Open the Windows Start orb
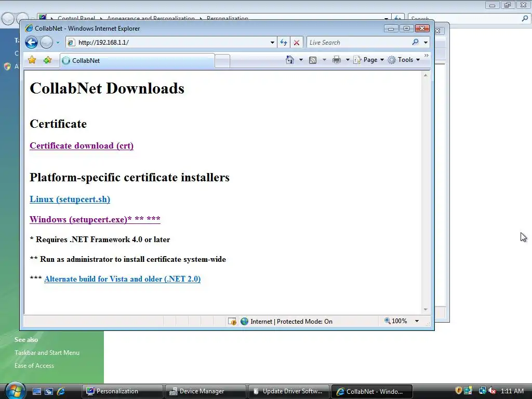Screen dimensions: 532x399 [x=15, y=391]
